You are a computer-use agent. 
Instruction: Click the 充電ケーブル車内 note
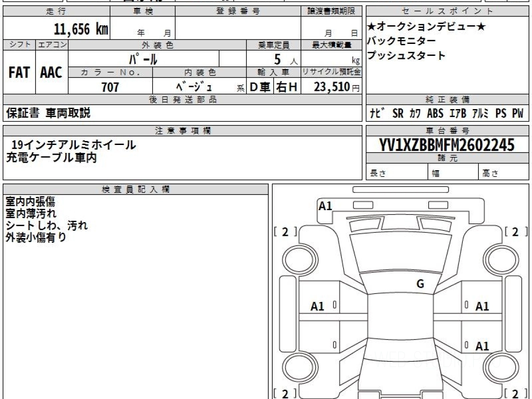point(51,157)
